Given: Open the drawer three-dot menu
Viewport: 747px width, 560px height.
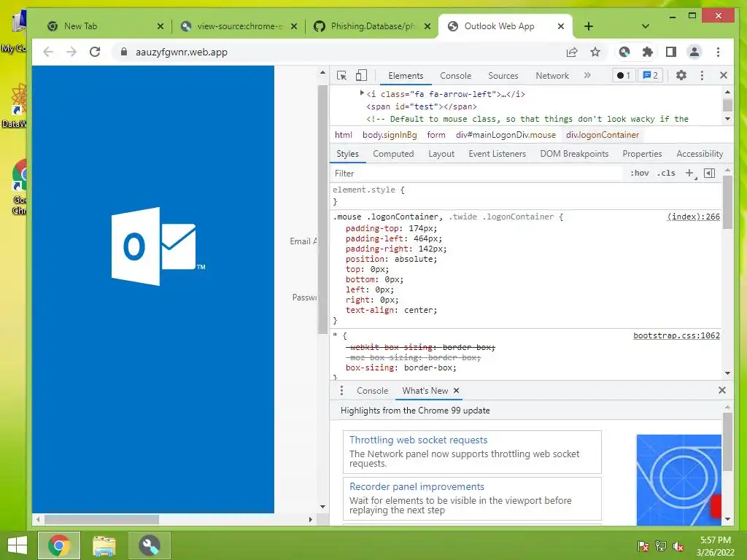Looking at the screenshot, I should (x=341, y=391).
